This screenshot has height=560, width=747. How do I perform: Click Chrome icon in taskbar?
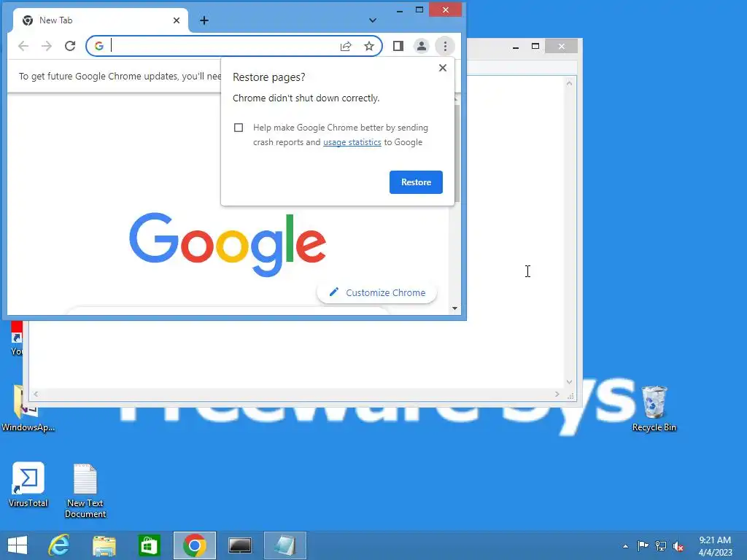[x=194, y=545]
